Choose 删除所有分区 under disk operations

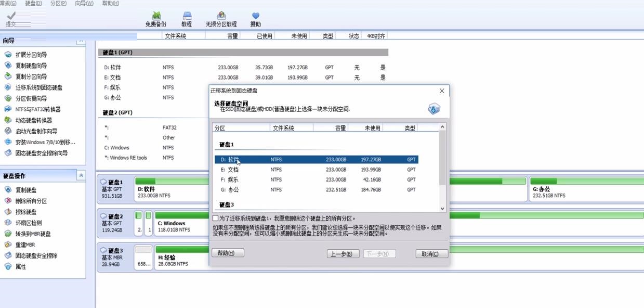(x=31, y=201)
